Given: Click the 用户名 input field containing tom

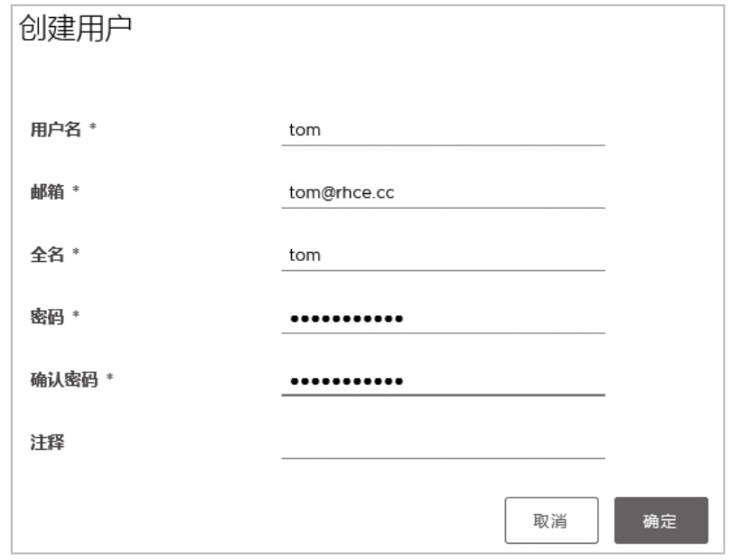Looking at the screenshot, I should point(443,130).
